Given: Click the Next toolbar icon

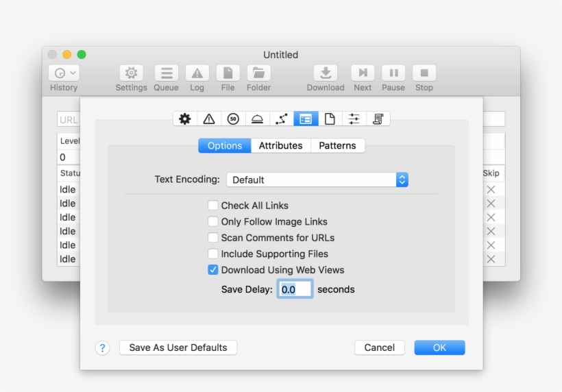Looking at the screenshot, I should click(363, 73).
